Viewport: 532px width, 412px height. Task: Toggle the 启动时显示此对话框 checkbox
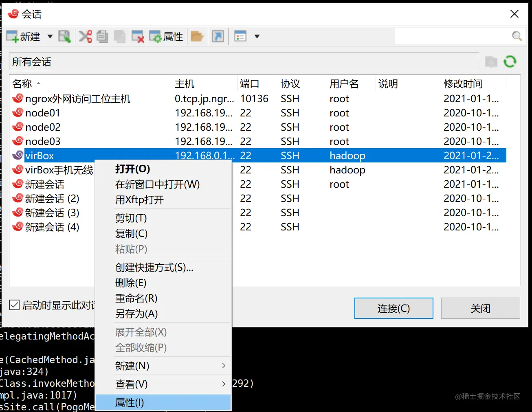click(x=14, y=305)
